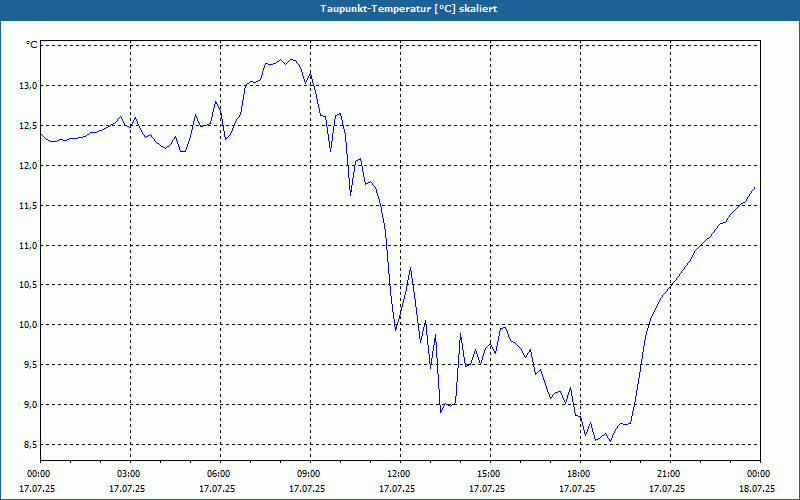Click the 06:00 time label
The height and width of the screenshot is (500, 800).
[x=220, y=474]
